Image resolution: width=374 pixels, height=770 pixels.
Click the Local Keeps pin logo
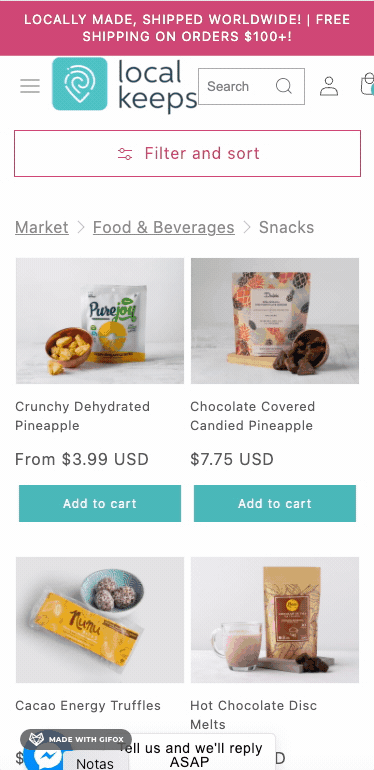[x=80, y=84]
